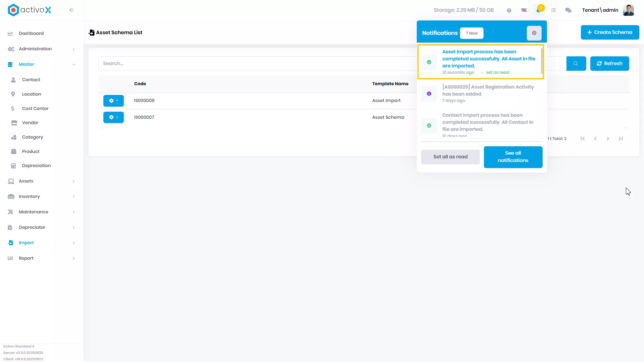Open the chat messages icon

coord(568,10)
